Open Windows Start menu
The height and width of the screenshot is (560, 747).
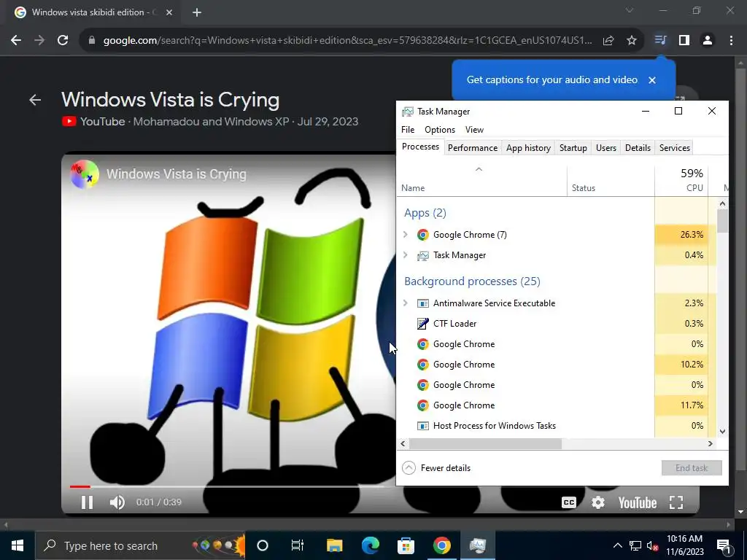18,545
